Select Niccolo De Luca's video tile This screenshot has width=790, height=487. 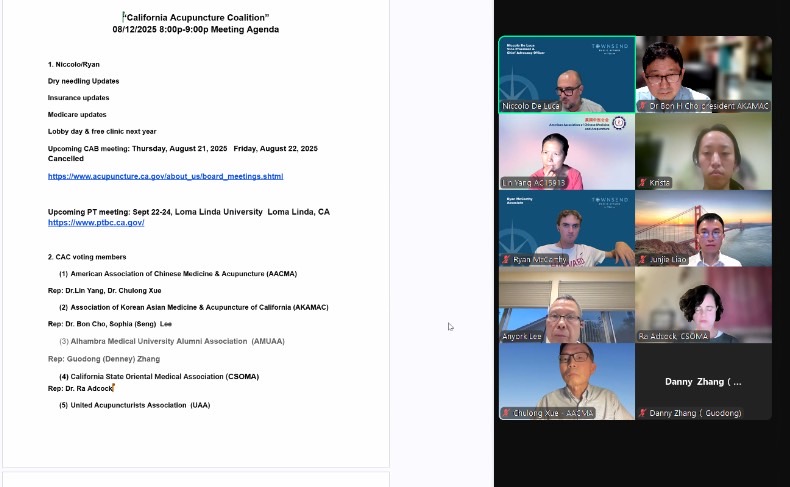click(x=566, y=73)
